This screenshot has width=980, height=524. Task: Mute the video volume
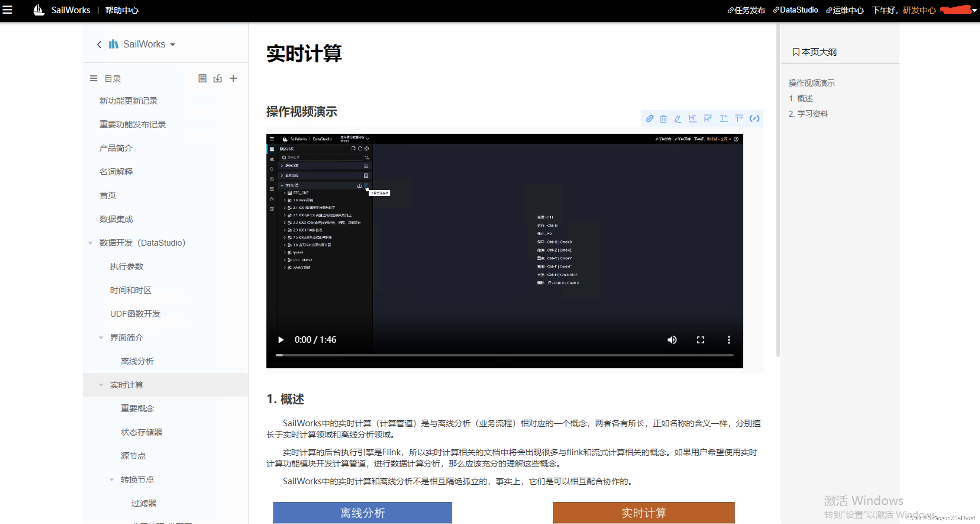672,340
